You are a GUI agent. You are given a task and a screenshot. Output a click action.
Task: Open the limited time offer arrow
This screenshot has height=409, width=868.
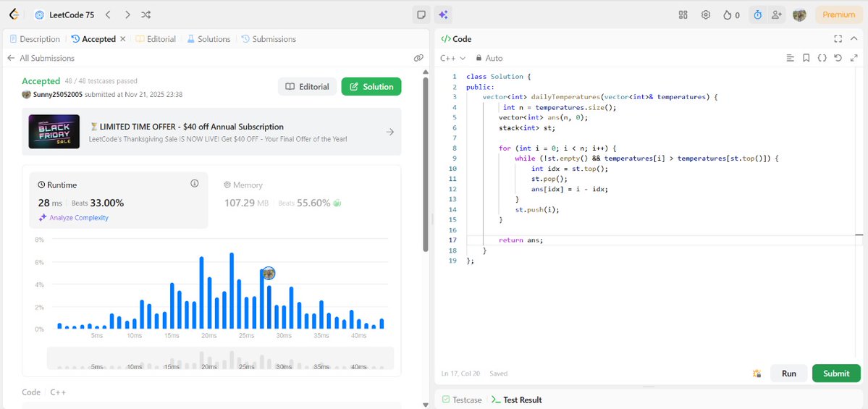click(390, 132)
